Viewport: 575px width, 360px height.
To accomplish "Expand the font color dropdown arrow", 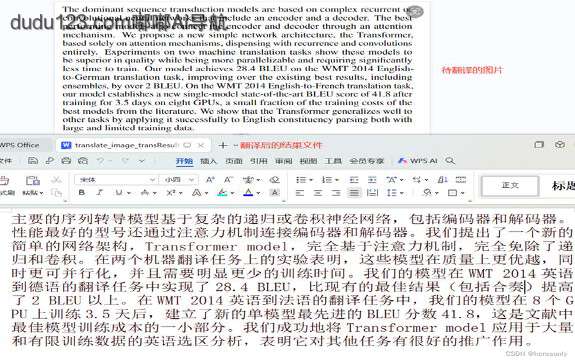I will tap(259, 193).
